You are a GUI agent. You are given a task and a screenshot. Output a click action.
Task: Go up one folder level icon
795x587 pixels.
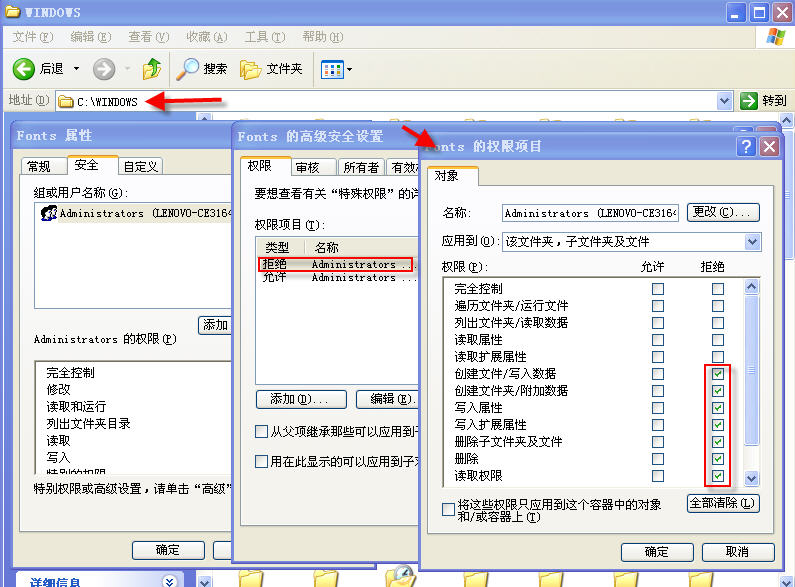152,69
